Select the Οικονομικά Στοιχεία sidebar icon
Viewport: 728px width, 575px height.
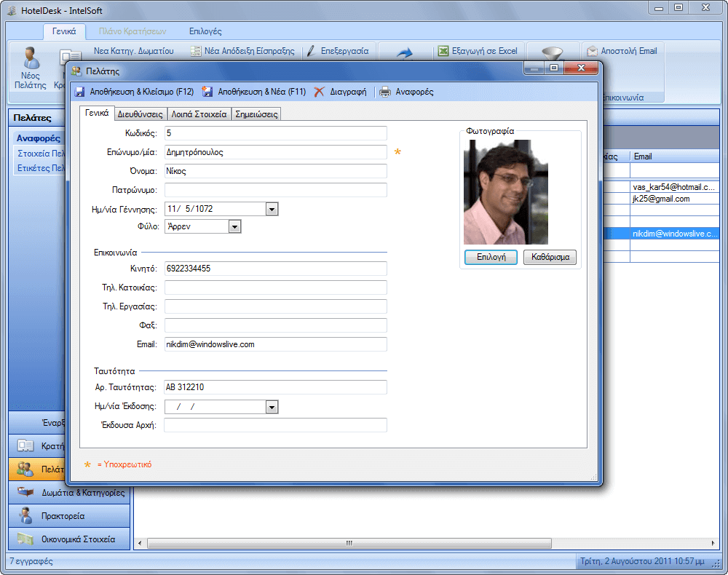click(x=25, y=539)
